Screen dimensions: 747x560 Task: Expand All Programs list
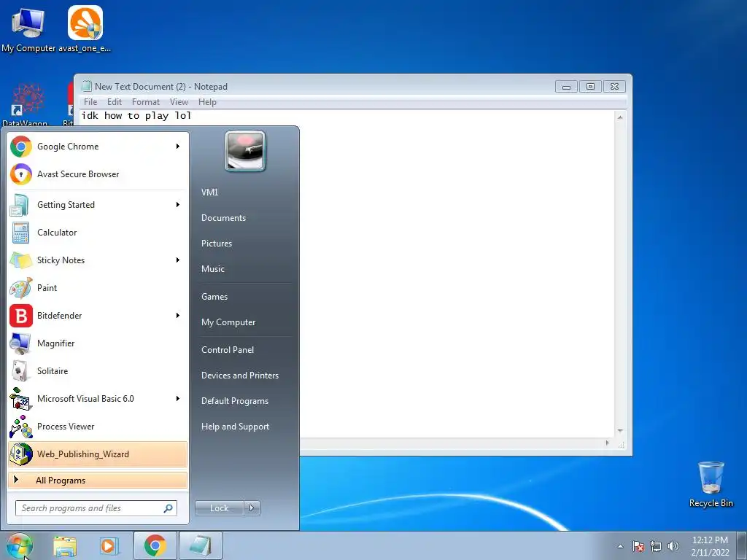click(x=98, y=481)
